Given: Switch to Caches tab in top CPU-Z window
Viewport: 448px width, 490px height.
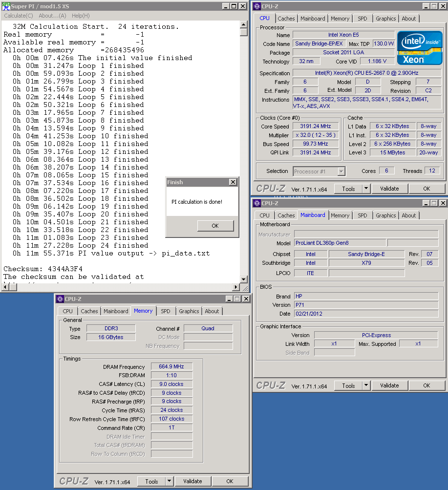Looking at the screenshot, I should click(x=286, y=19).
